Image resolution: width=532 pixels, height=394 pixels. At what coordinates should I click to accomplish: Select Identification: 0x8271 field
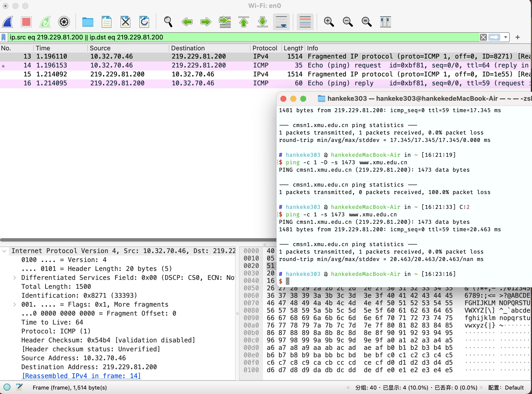(79, 296)
